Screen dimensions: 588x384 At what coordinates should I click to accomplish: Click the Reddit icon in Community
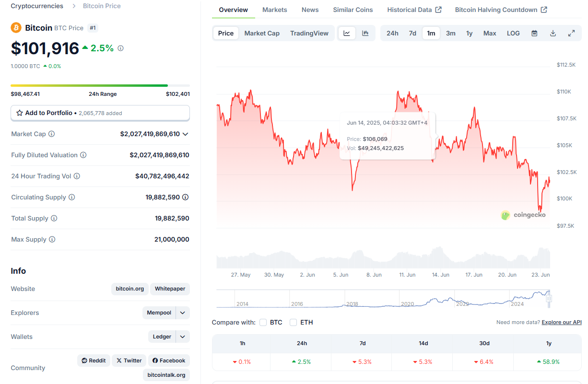coord(85,361)
